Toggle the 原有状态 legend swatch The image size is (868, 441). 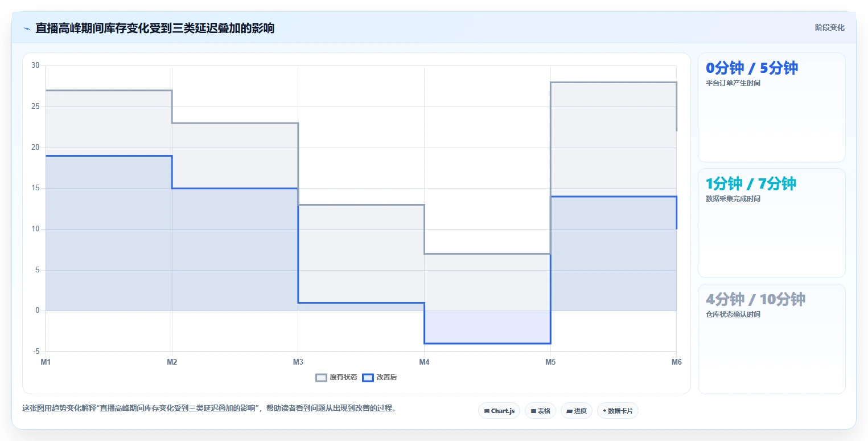pyautogui.click(x=322, y=377)
